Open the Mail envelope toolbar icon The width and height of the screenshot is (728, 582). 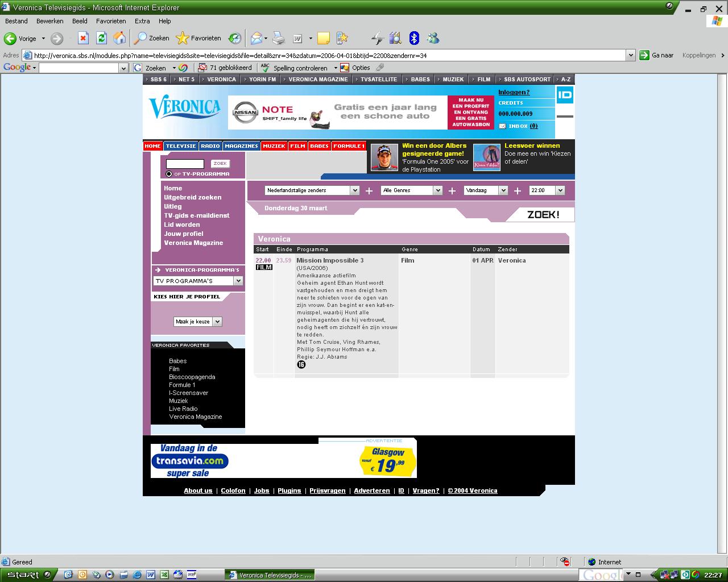(257, 38)
